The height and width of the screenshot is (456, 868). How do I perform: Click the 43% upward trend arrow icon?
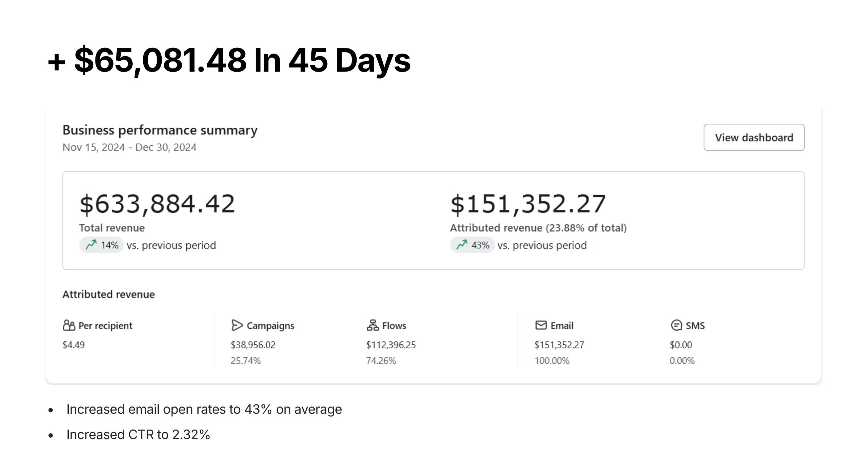461,245
